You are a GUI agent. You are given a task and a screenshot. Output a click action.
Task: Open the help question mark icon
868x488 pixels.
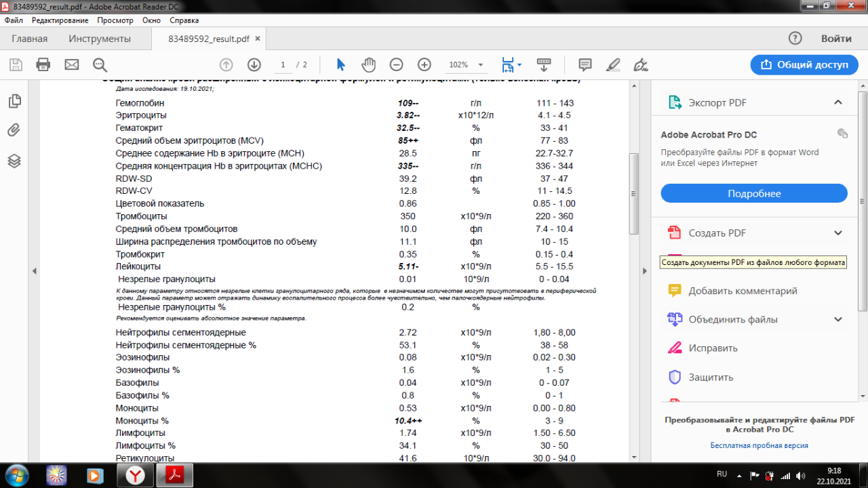click(x=795, y=39)
